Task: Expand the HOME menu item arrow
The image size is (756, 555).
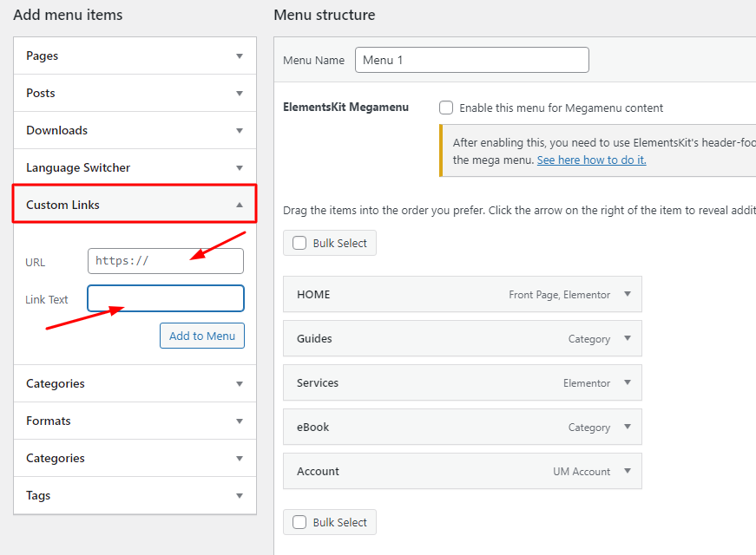Action: click(628, 295)
